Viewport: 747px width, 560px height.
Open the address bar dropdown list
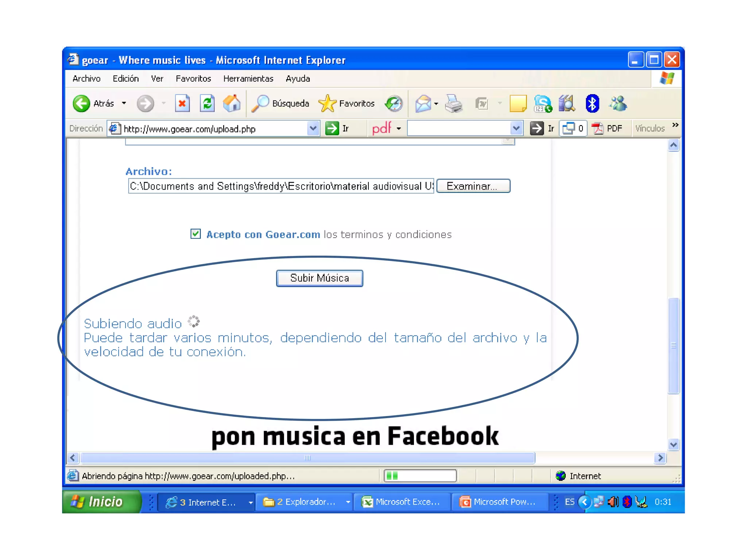pyautogui.click(x=313, y=128)
